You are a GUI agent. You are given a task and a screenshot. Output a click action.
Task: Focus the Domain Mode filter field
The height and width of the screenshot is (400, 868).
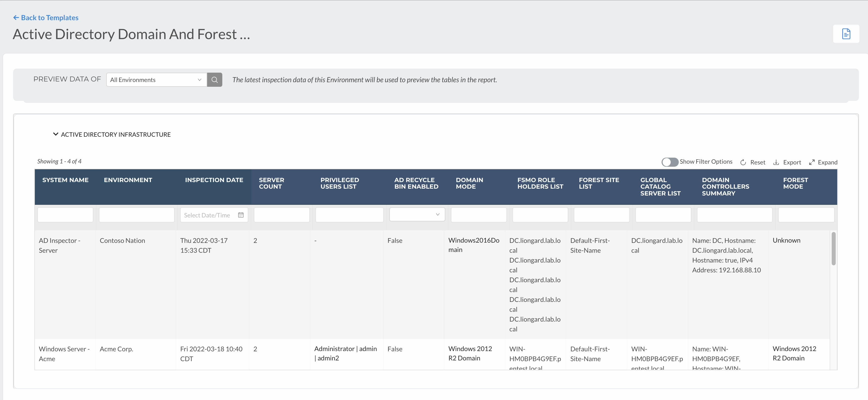pos(478,215)
